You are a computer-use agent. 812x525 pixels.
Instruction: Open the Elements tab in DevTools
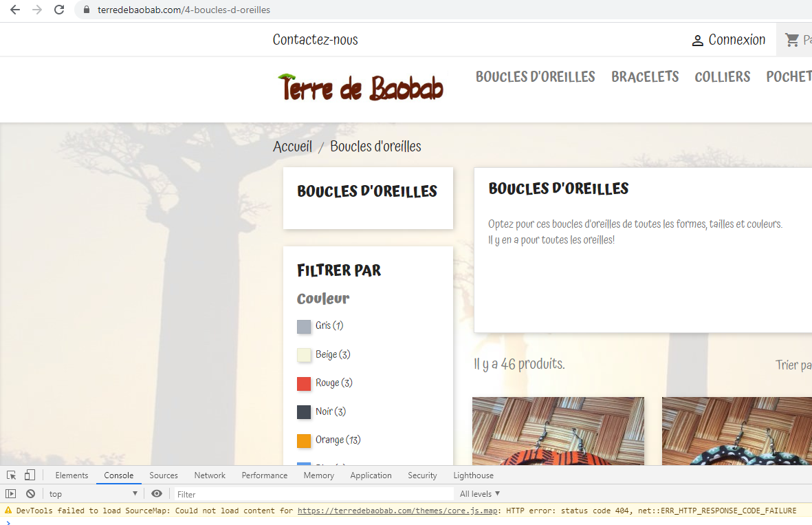(72, 475)
